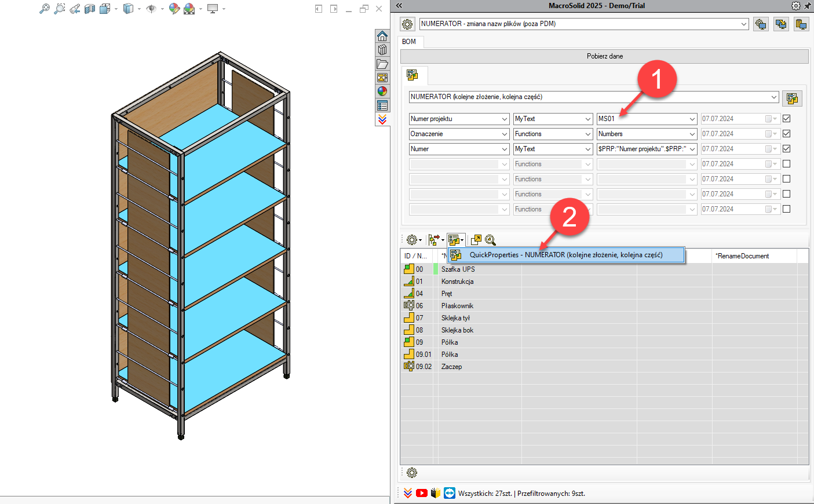Select the Szafka UPS row
The image size is (814, 504).
coord(604,269)
